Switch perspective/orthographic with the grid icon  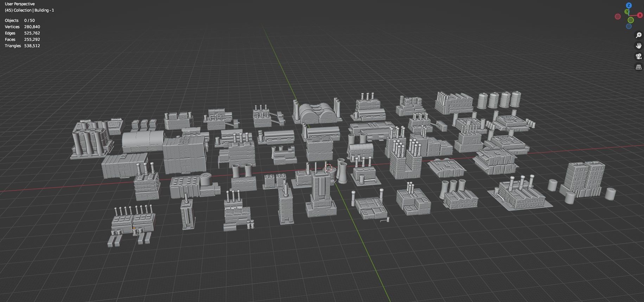coord(639,67)
